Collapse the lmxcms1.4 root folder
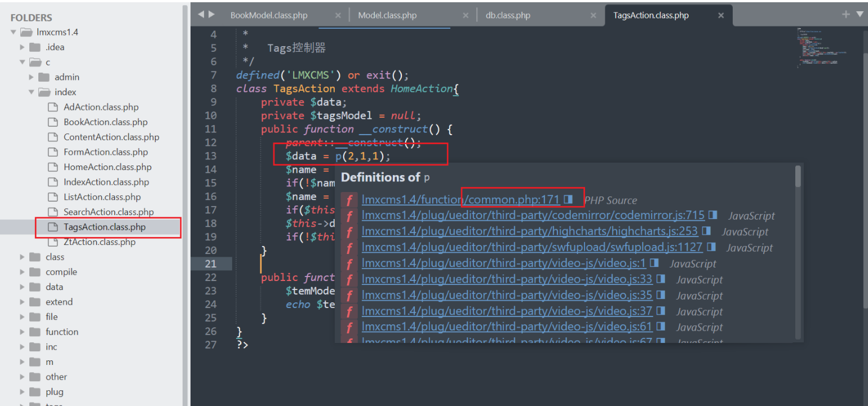Viewport: 868px width, 406px height. [13, 32]
